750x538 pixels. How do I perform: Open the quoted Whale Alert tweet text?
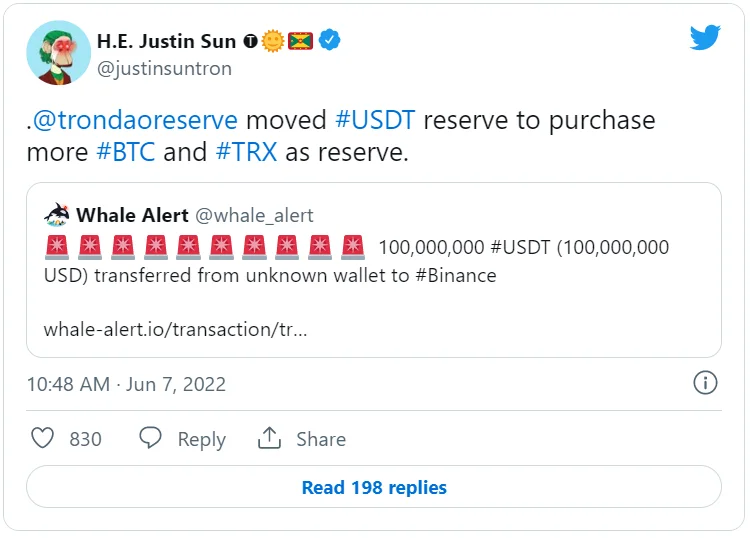[x=356, y=261]
